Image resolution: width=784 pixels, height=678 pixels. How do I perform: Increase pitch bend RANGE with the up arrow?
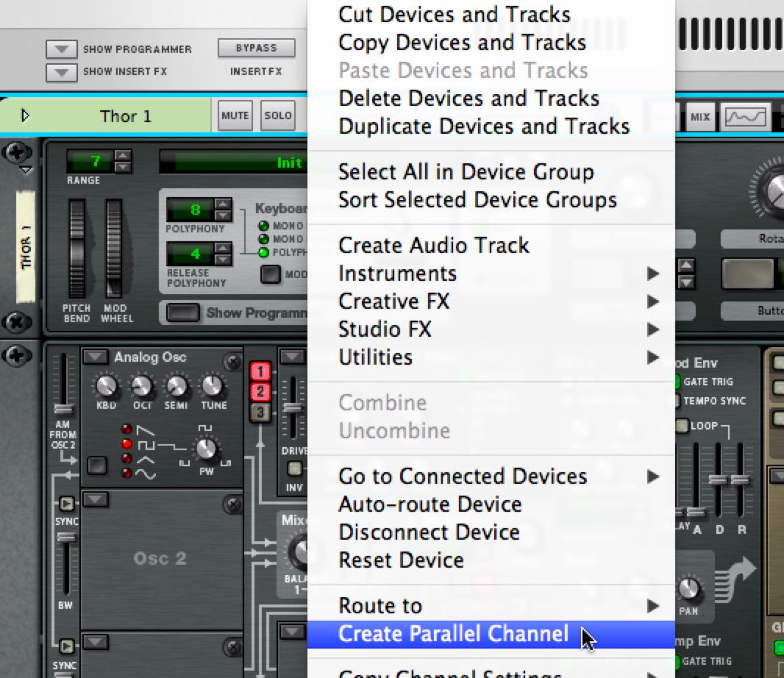123,156
